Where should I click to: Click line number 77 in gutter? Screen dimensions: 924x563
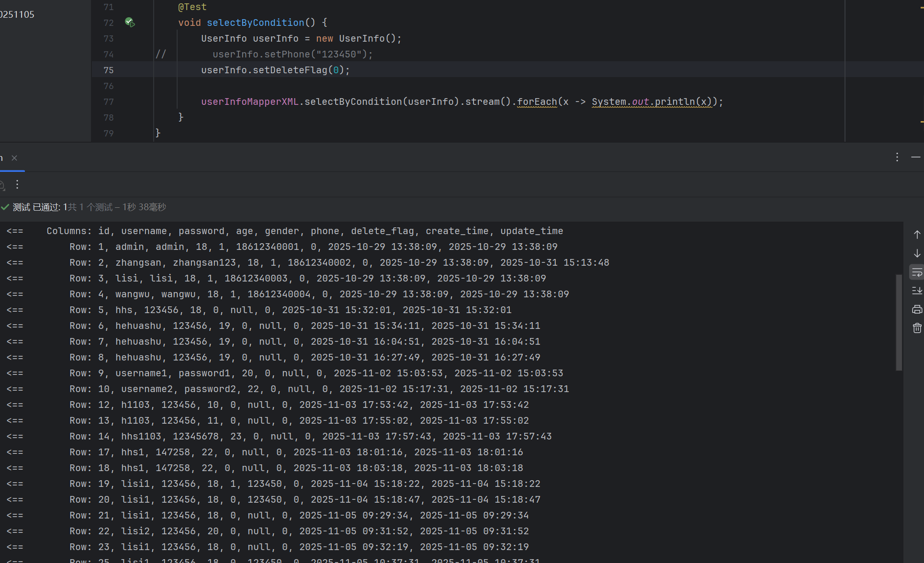pyautogui.click(x=109, y=102)
